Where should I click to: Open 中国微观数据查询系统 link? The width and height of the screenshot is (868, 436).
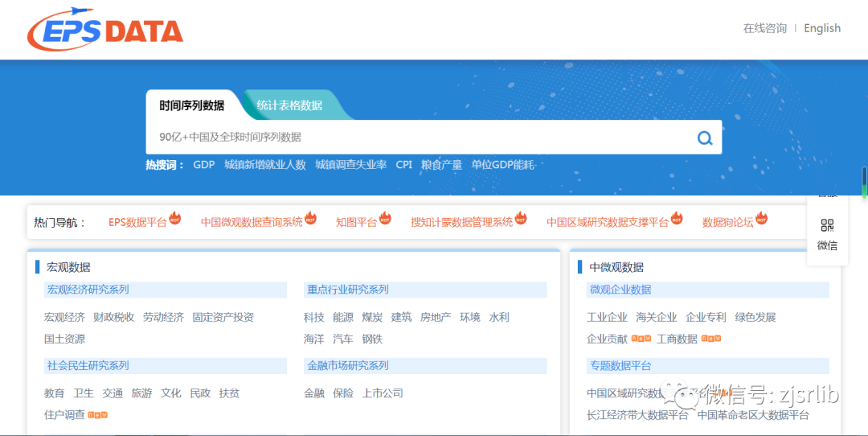pos(252,223)
